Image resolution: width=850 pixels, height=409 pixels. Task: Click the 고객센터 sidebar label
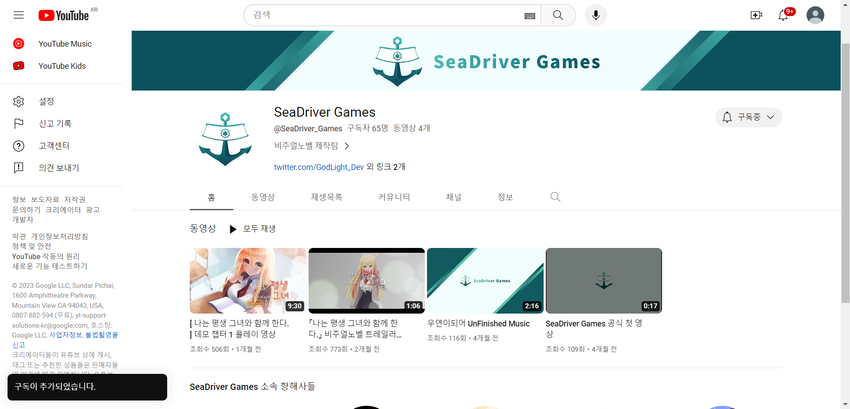pos(54,146)
